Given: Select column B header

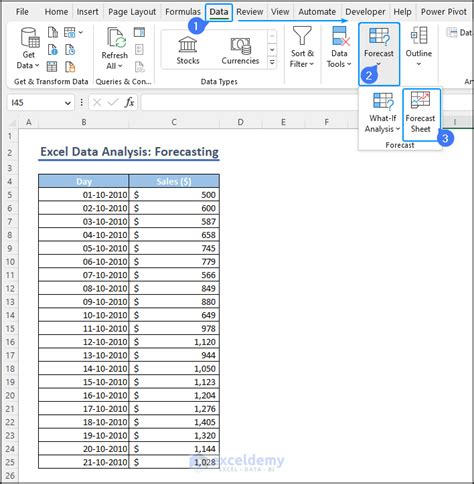Looking at the screenshot, I should (84, 122).
